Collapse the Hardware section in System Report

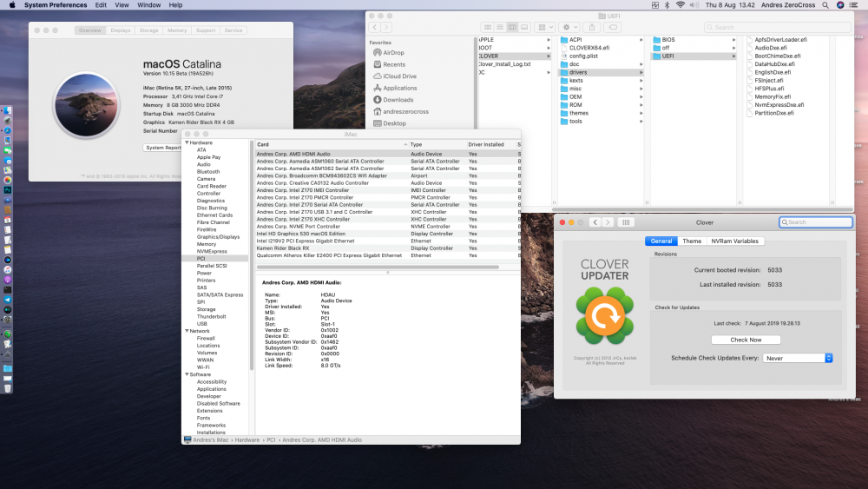tap(187, 142)
